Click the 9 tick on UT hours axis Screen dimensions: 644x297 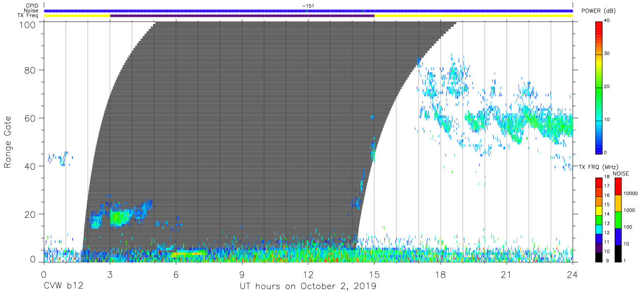pos(242,274)
